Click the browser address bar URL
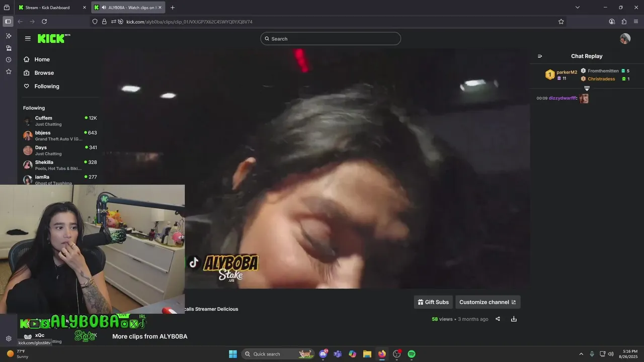 pyautogui.click(x=189, y=22)
